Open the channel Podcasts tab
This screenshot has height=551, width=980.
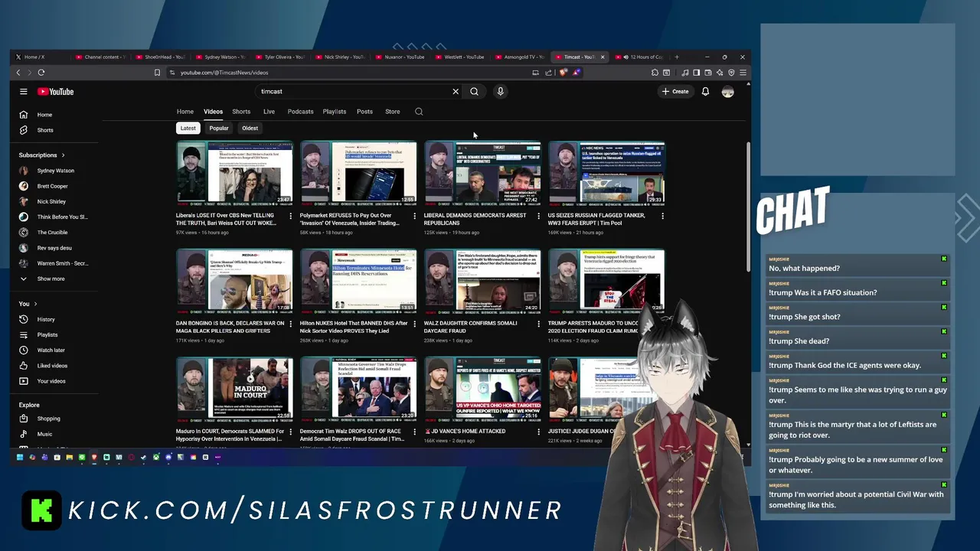[x=300, y=112]
